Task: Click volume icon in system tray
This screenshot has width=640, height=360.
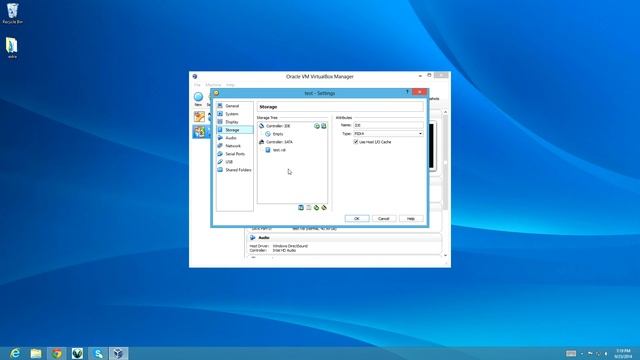Action: (606, 353)
